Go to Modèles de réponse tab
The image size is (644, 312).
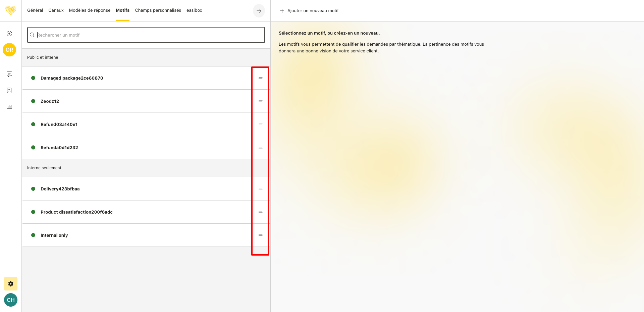[x=90, y=10]
